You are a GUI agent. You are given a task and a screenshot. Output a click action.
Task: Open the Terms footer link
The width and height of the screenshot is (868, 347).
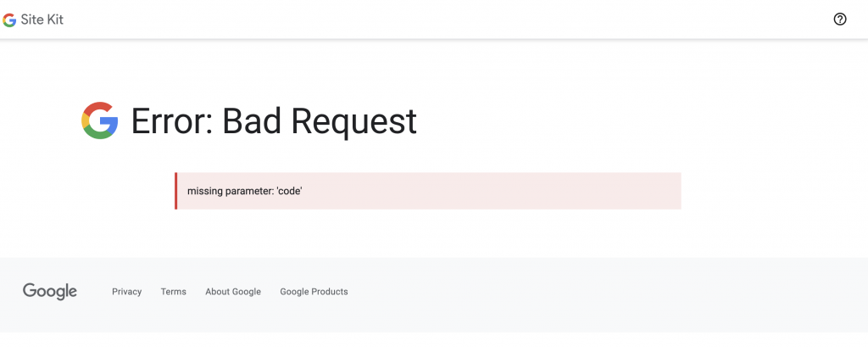pos(173,292)
